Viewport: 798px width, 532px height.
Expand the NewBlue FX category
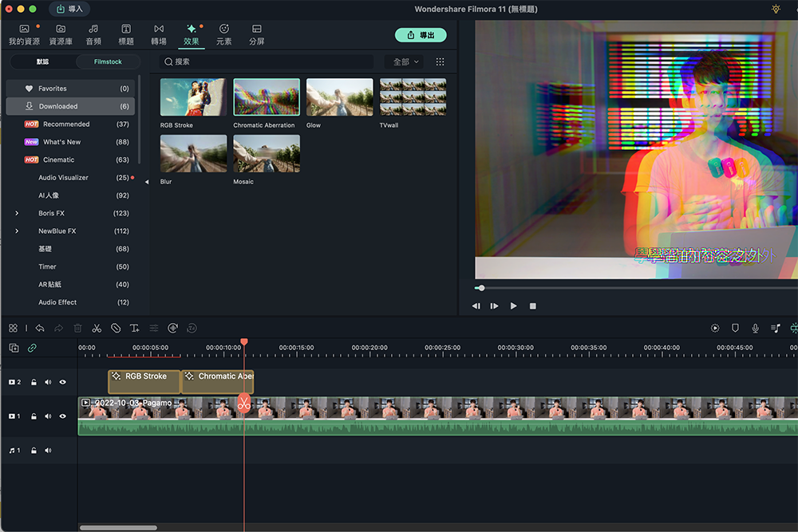17,231
